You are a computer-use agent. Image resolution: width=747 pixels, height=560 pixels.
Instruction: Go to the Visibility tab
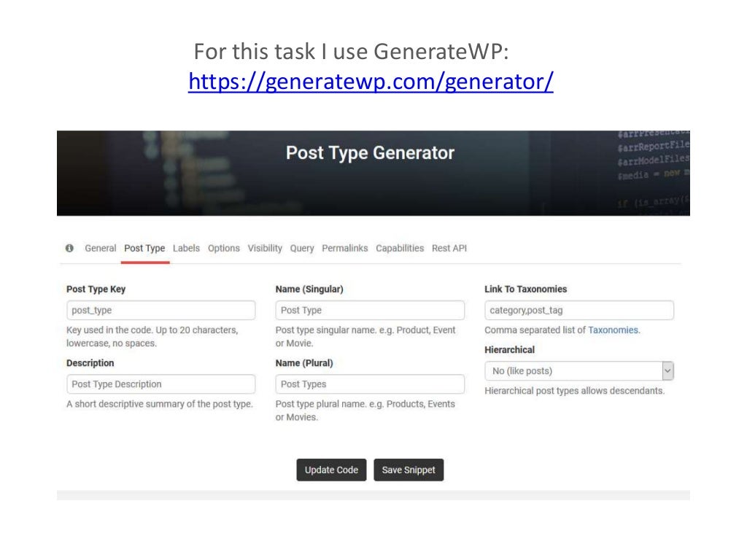265,248
